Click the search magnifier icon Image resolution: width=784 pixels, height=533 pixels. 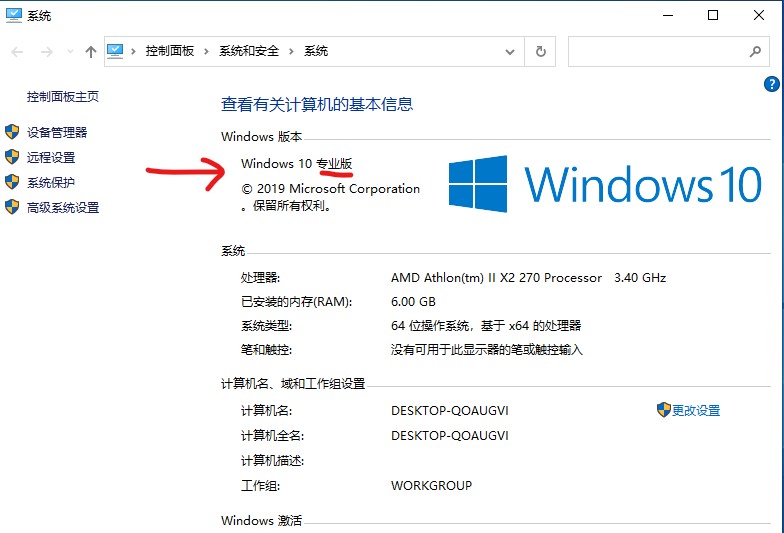pyautogui.click(x=756, y=51)
